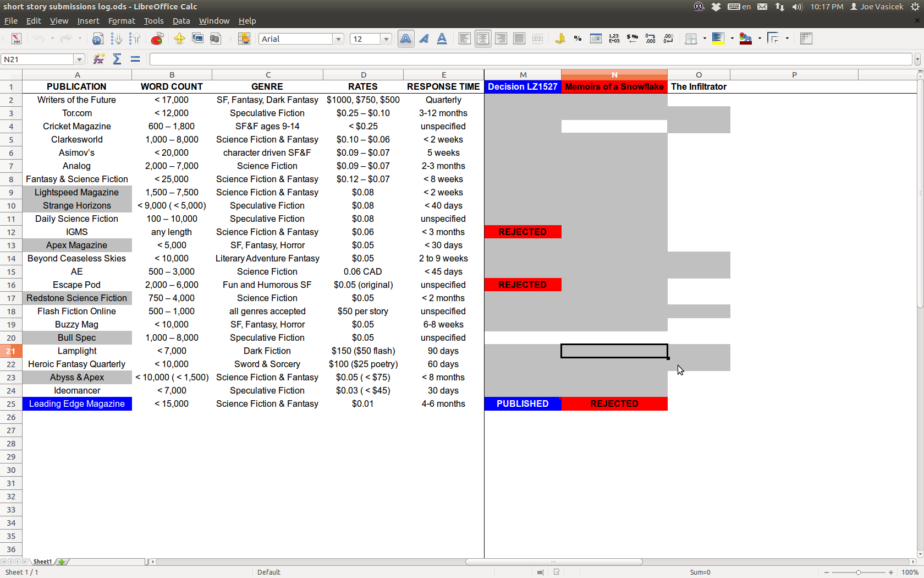This screenshot has width=924, height=578.
Task: Open Borders style dropdown arrow
Action: click(x=705, y=39)
